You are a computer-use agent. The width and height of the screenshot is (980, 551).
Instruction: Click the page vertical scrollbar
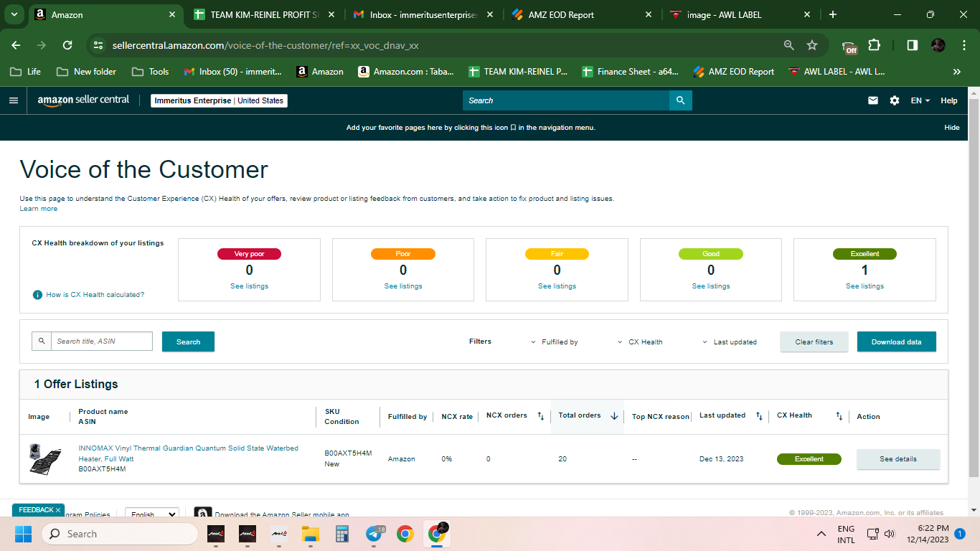[974, 287]
